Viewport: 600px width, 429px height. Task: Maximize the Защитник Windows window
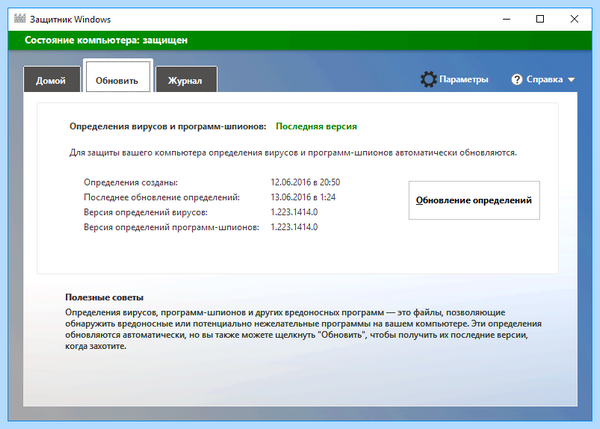tap(540, 19)
